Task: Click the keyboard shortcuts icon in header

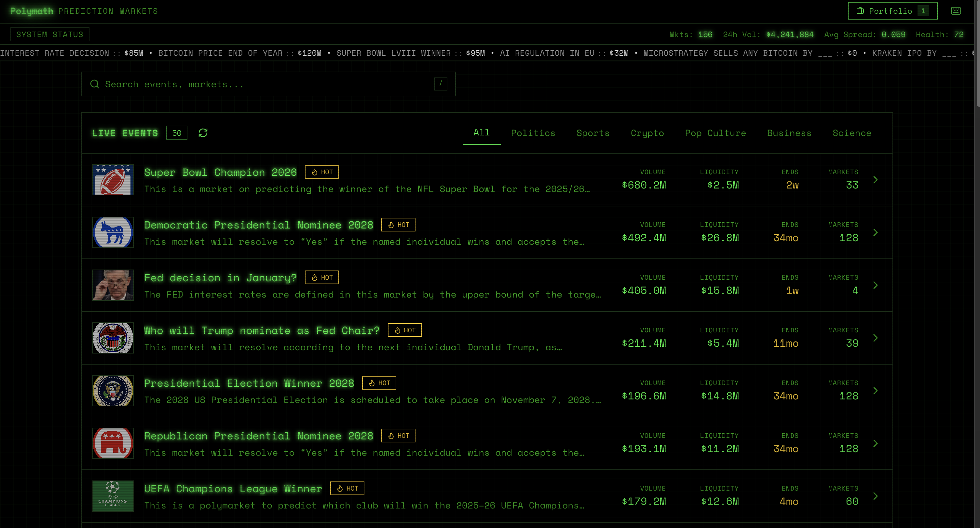Action: coord(956,11)
